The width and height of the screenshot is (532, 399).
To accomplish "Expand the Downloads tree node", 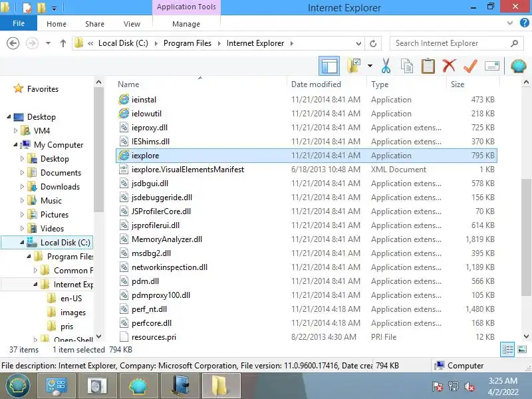I will tap(22, 187).
